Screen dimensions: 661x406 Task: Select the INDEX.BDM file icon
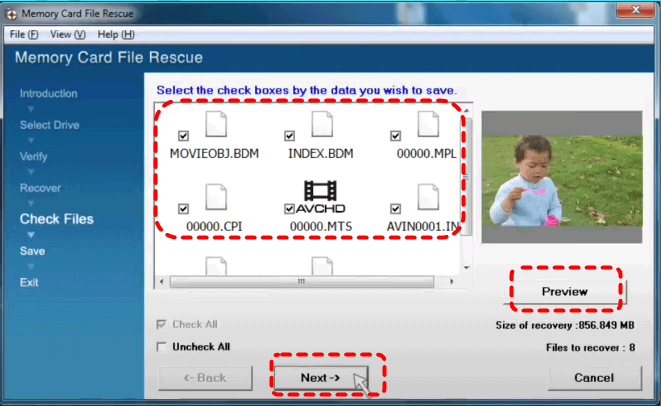click(320, 127)
